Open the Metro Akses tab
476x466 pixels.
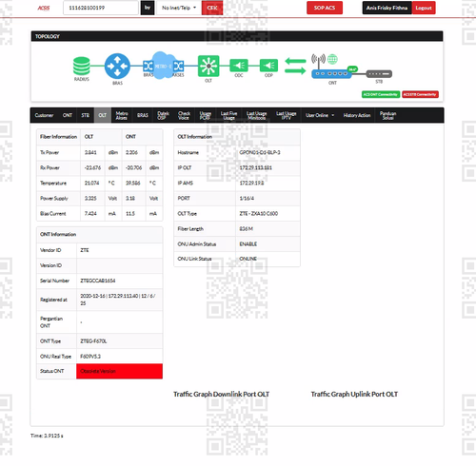tap(122, 115)
